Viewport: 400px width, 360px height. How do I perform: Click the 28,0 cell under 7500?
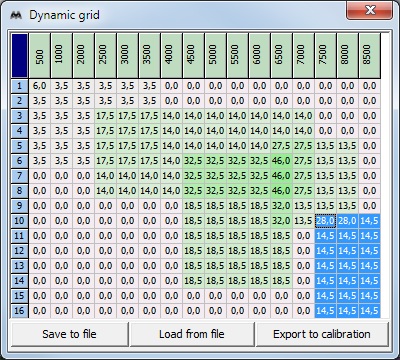coord(326,221)
